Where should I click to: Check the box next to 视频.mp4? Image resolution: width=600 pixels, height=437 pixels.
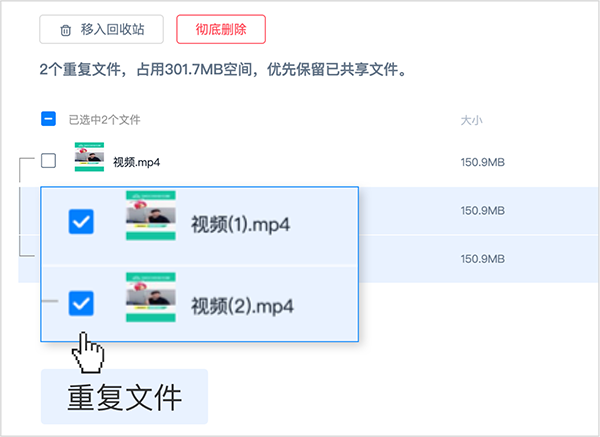click(x=48, y=161)
